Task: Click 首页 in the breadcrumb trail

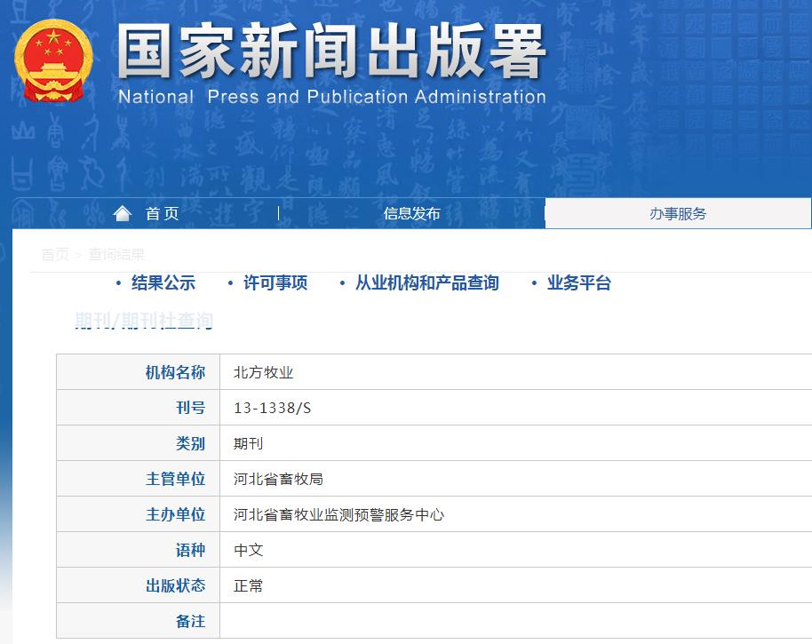Action: coord(56,253)
